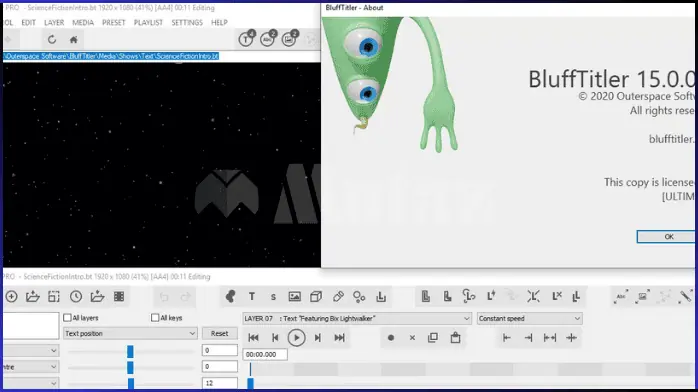Screen dimensions: 698x392
Task: Open the dropdown ending in 'ntre'
Action: point(30,367)
